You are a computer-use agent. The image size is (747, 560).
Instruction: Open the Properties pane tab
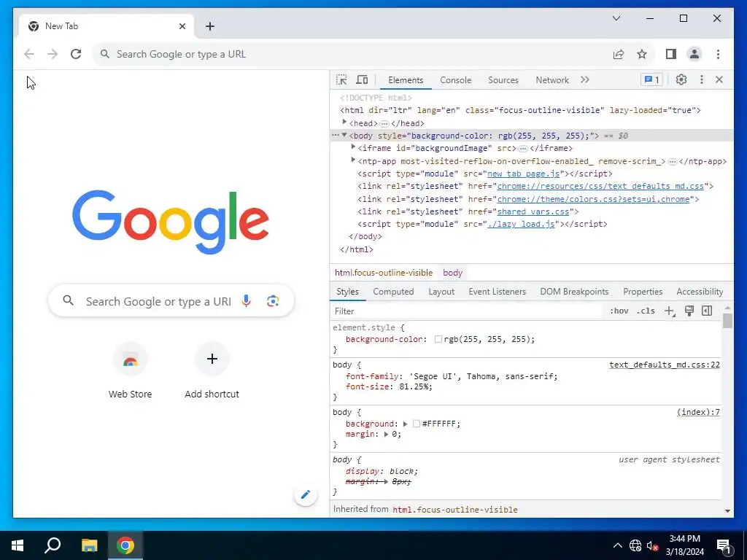(643, 292)
